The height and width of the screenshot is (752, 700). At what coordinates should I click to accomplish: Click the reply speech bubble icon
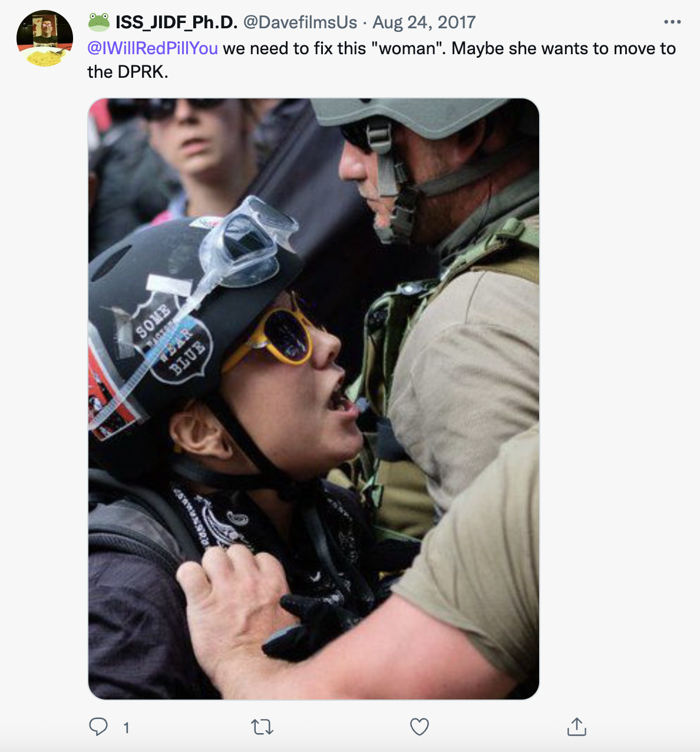point(98,727)
